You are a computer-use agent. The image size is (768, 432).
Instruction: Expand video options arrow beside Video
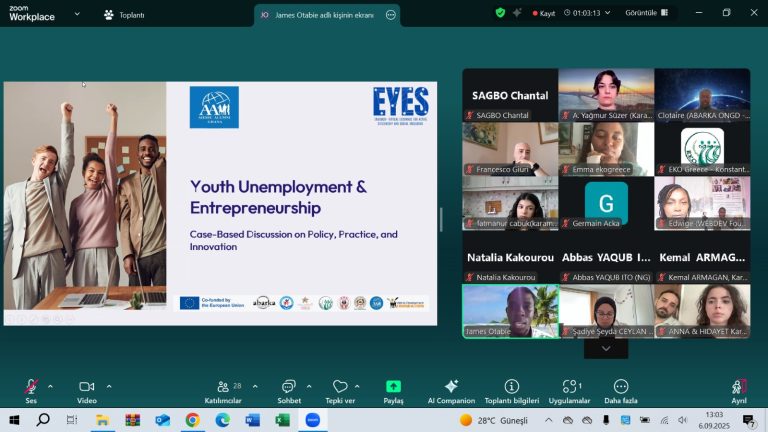click(x=109, y=386)
